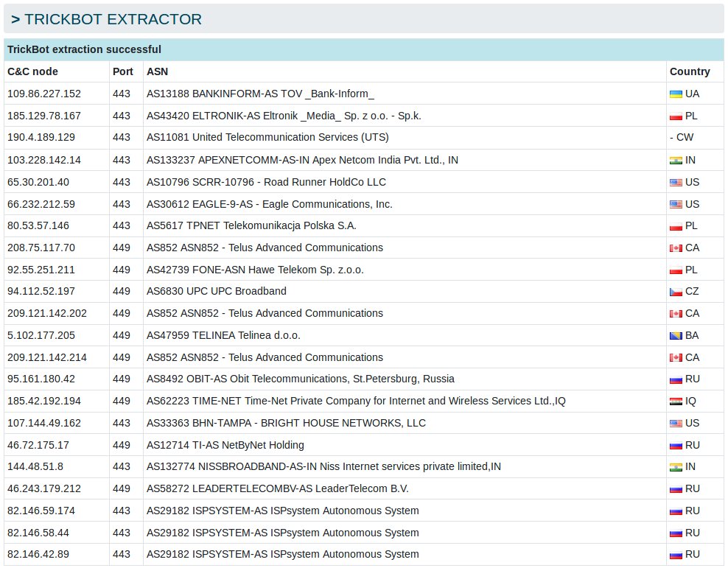Screen dimensions: 728x568
Task: Click AS58272 LEADERTELECOMBV-AS LeaderTelecom B.V.
Action: 278,488
